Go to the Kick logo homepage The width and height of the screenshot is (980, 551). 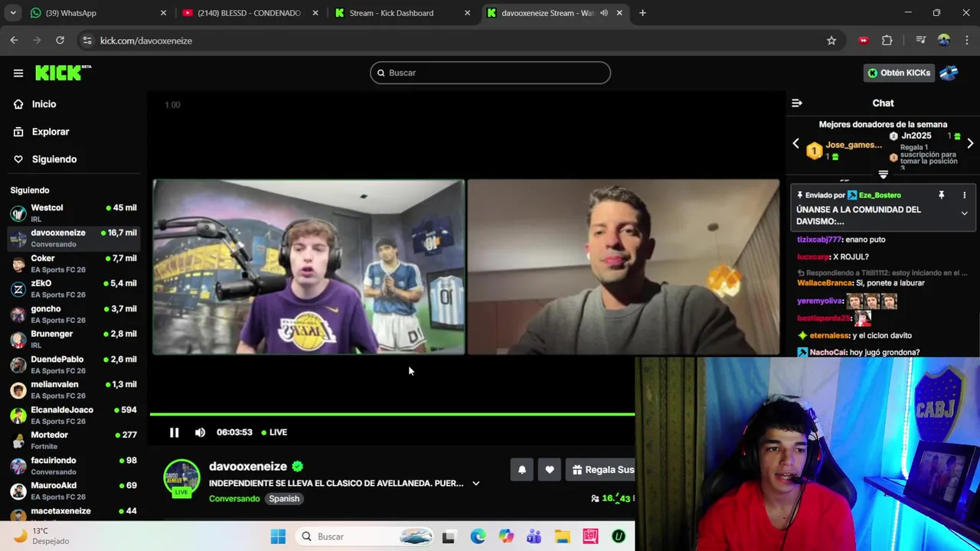(x=63, y=73)
